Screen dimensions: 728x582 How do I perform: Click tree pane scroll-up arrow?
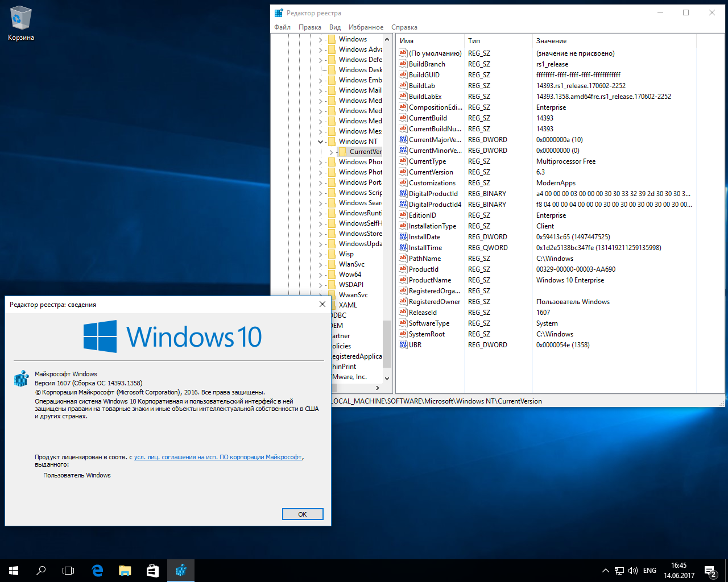point(387,39)
